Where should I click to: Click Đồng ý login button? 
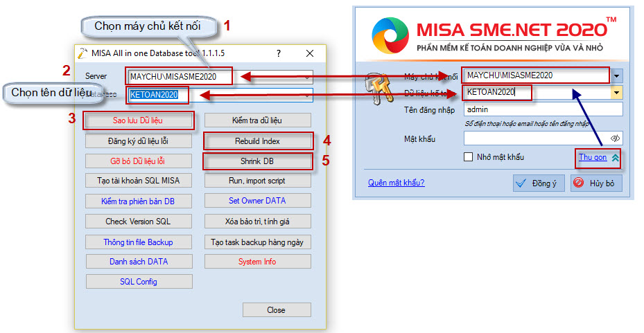[x=539, y=183]
